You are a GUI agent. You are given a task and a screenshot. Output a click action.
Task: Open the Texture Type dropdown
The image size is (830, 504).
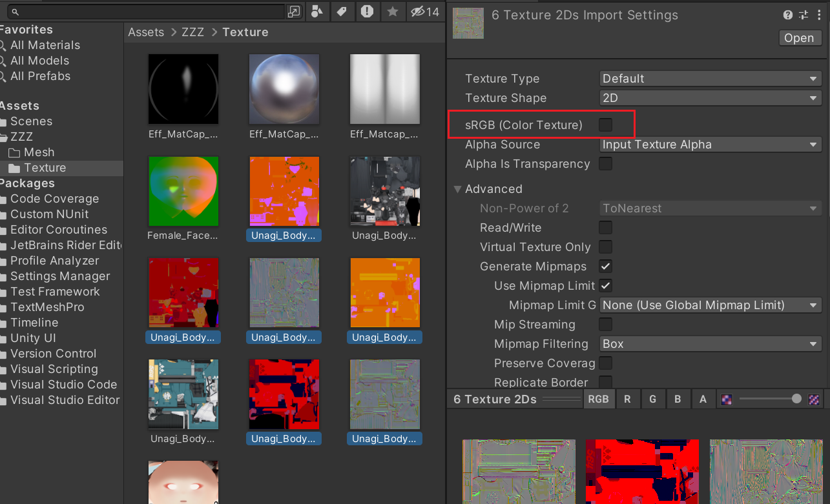tap(710, 79)
